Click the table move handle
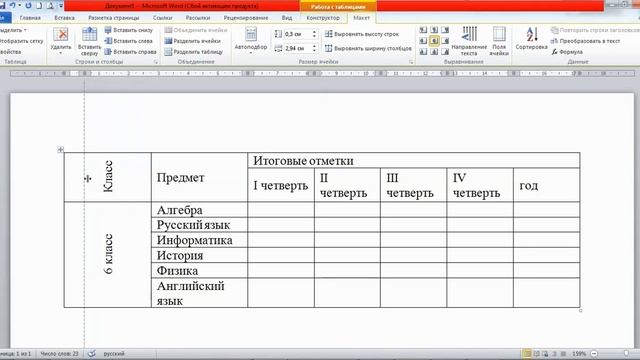This screenshot has height=360, width=640. (x=60, y=149)
